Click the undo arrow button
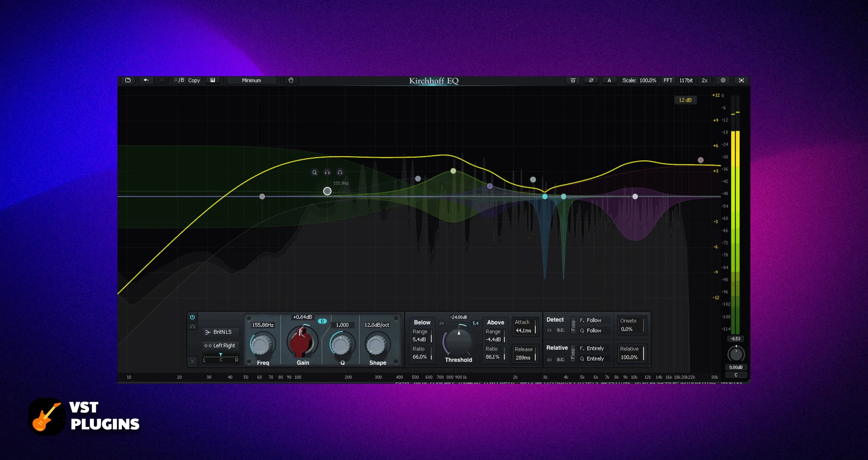Screen dimensions: 868x460 coord(146,80)
